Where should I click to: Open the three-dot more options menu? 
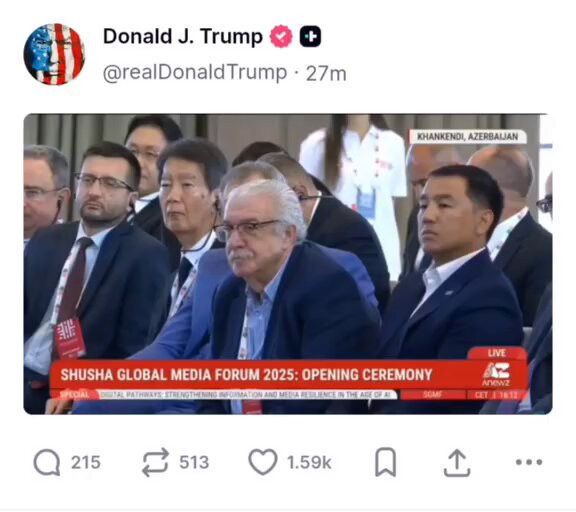[529, 462]
